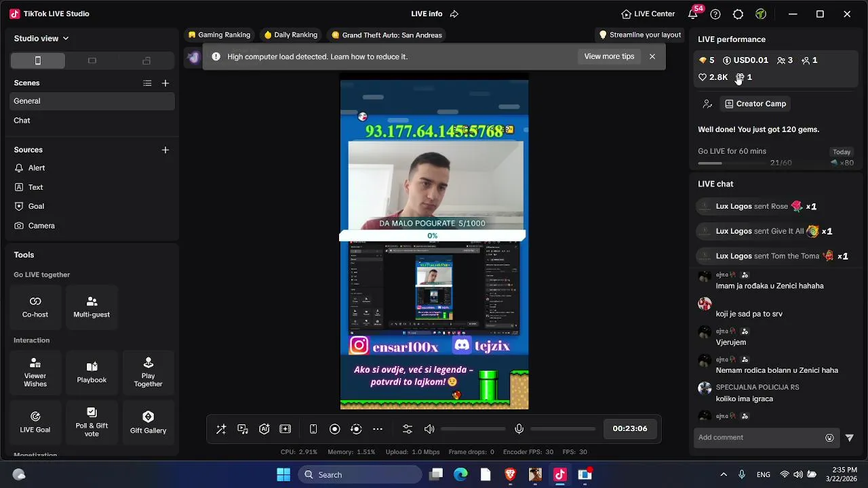The height and width of the screenshot is (488, 868).
Task: Open the profile avatar in title bar
Action: 761,14
